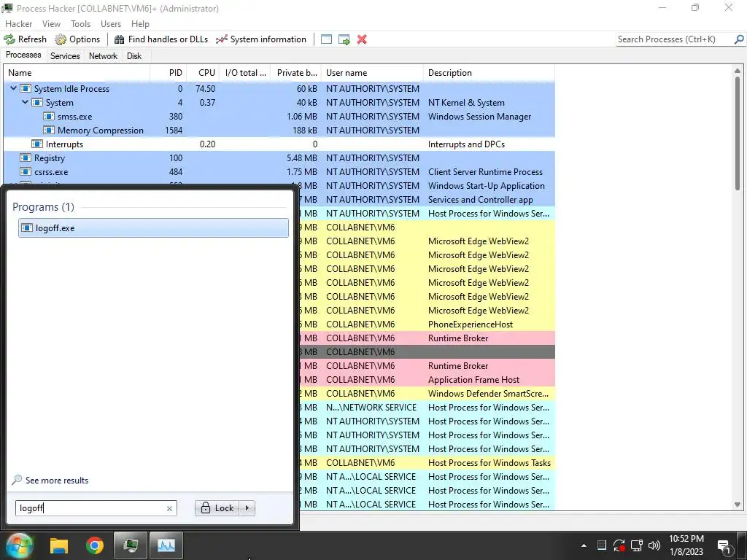Select the Registry process row

pyautogui.click(x=279, y=158)
